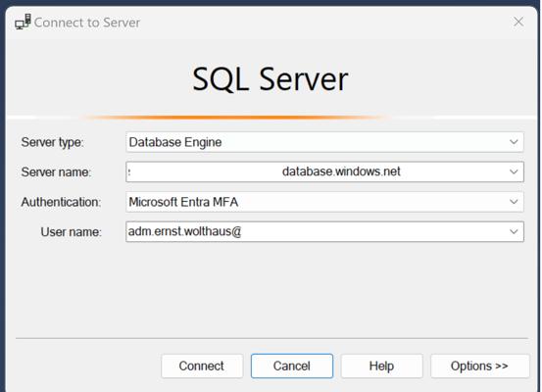The image size is (542, 392).
Task: Focus the Server name text field
Action: point(316,171)
